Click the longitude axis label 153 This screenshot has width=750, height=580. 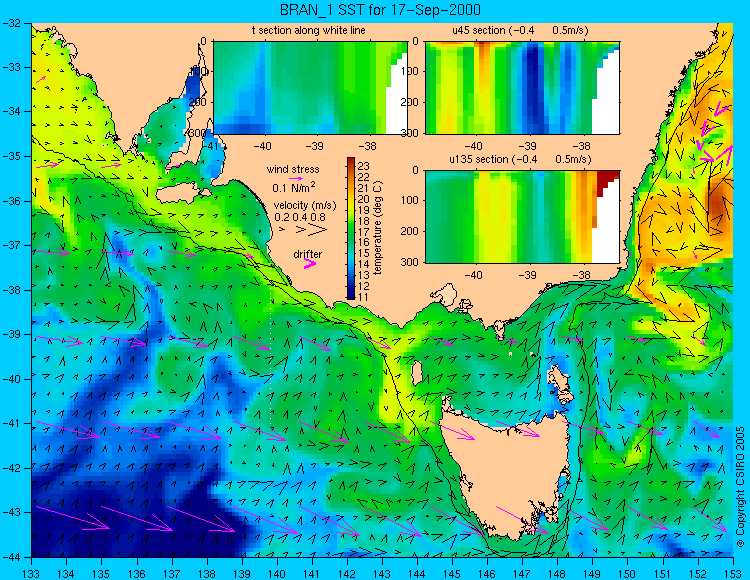click(733, 572)
